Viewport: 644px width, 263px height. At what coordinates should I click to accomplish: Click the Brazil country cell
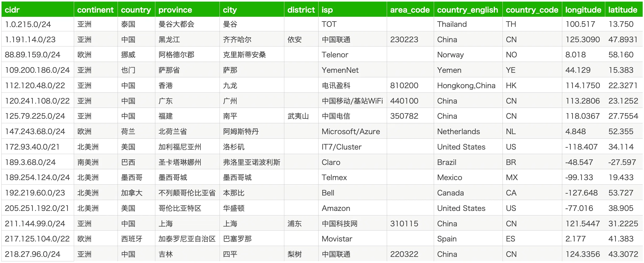click(468, 162)
